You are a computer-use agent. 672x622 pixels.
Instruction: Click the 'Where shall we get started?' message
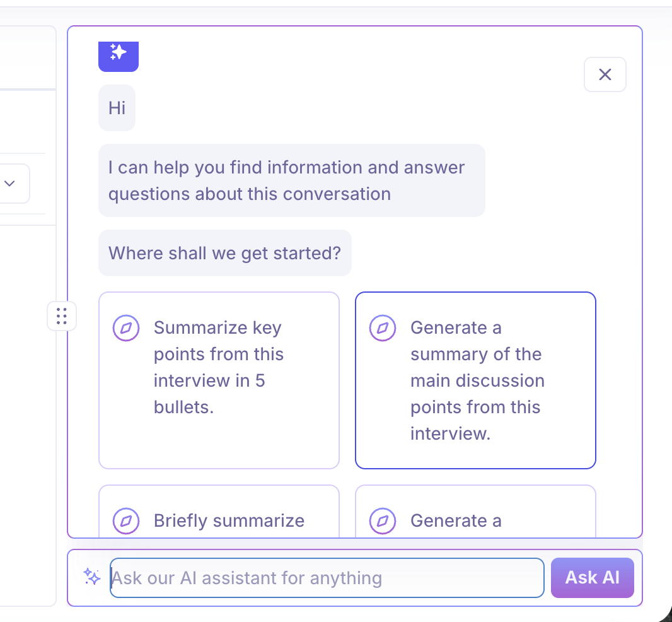pos(224,253)
